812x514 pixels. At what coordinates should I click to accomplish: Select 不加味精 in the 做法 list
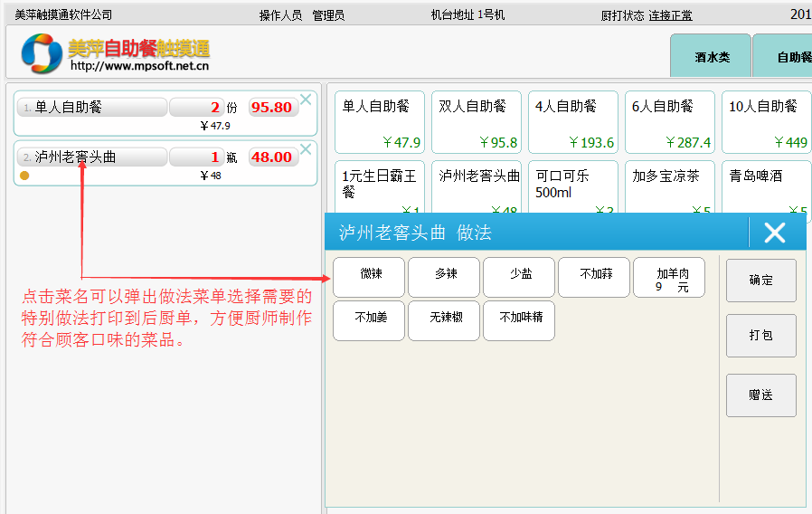tap(520, 320)
